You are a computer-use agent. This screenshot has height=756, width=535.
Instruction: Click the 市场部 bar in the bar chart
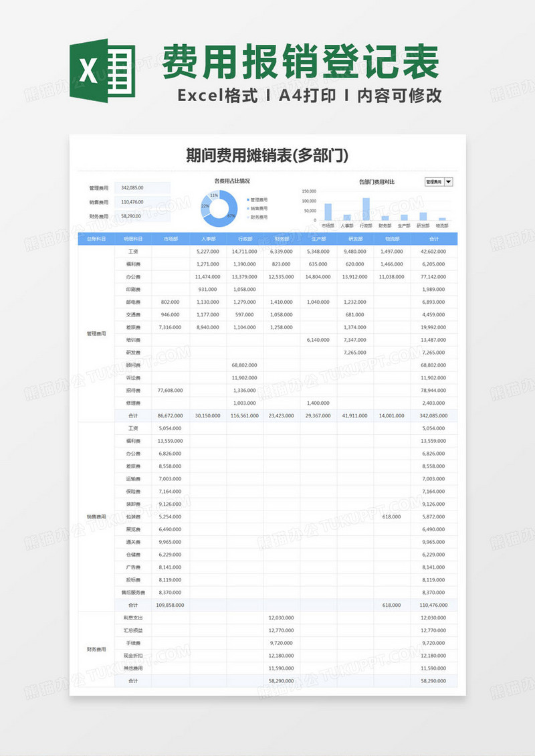[328, 212]
